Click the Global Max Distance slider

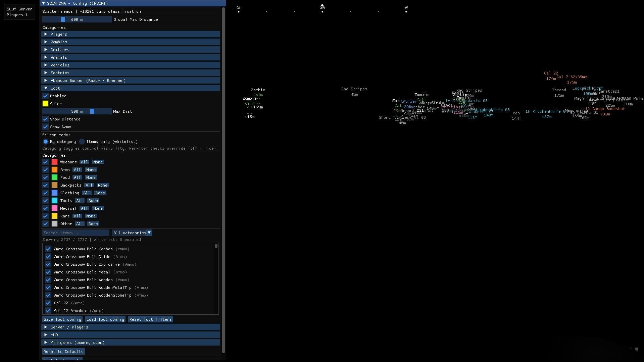coord(77,19)
